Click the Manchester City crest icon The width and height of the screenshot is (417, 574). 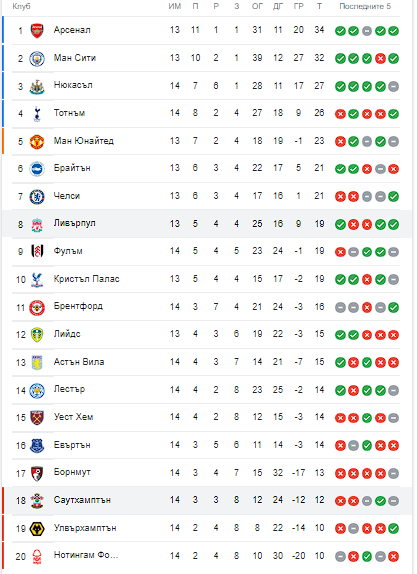point(37,59)
